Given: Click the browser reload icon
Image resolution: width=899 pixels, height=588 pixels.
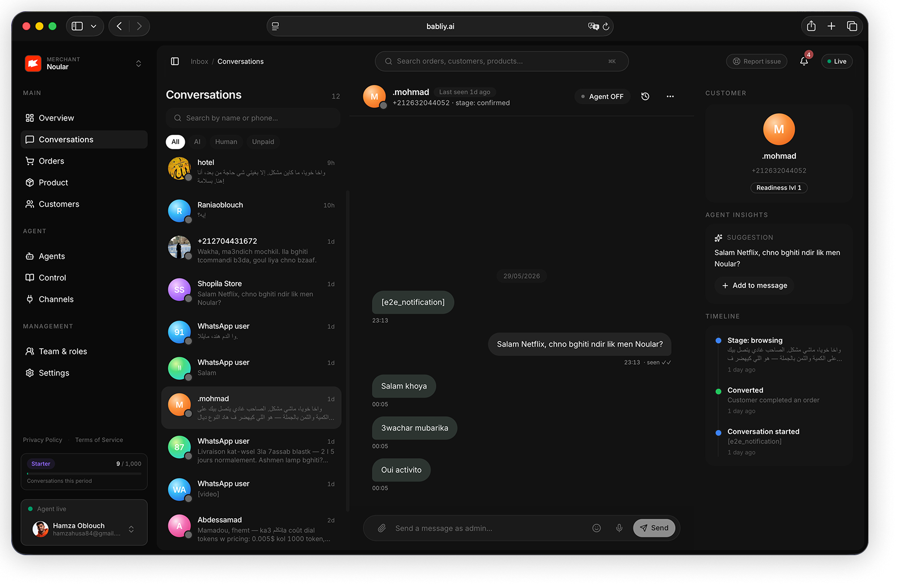Looking at the screenshot, I should tap(606, 26).
